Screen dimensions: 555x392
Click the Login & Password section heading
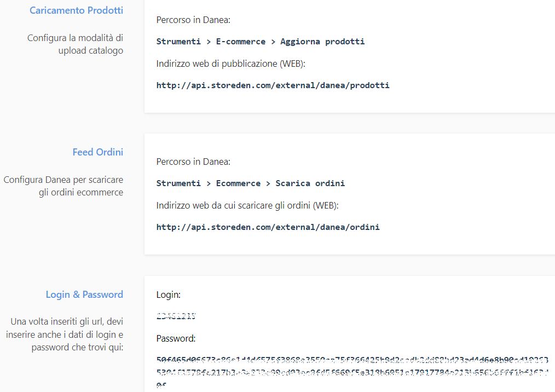point(84,295)
